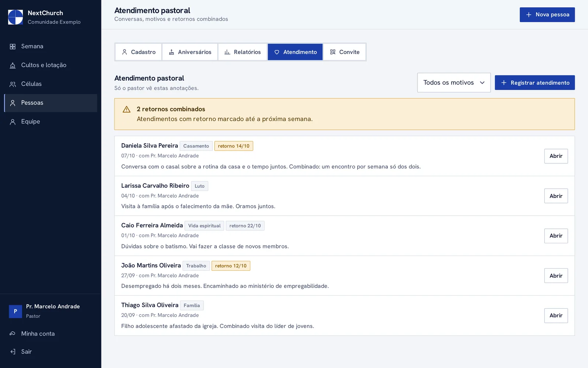This screenshot has width=588, height=368.
Task: Click the Equipe person icon
Action: [12, 122]
